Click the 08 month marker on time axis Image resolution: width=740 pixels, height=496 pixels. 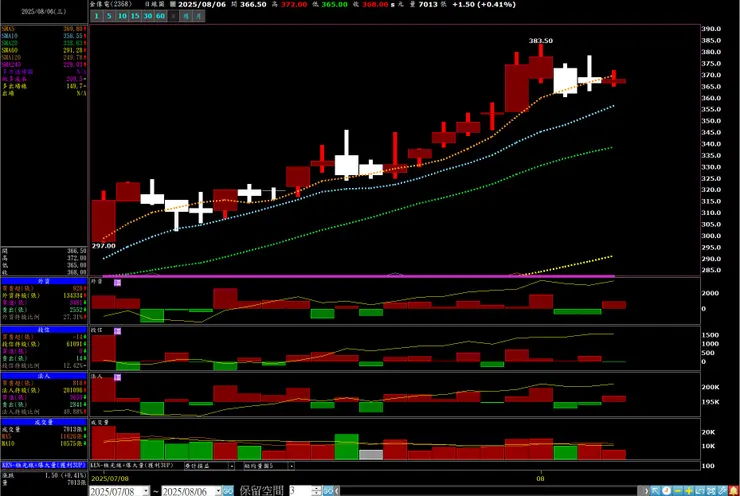pyautogui.click(x=540, y=478)
